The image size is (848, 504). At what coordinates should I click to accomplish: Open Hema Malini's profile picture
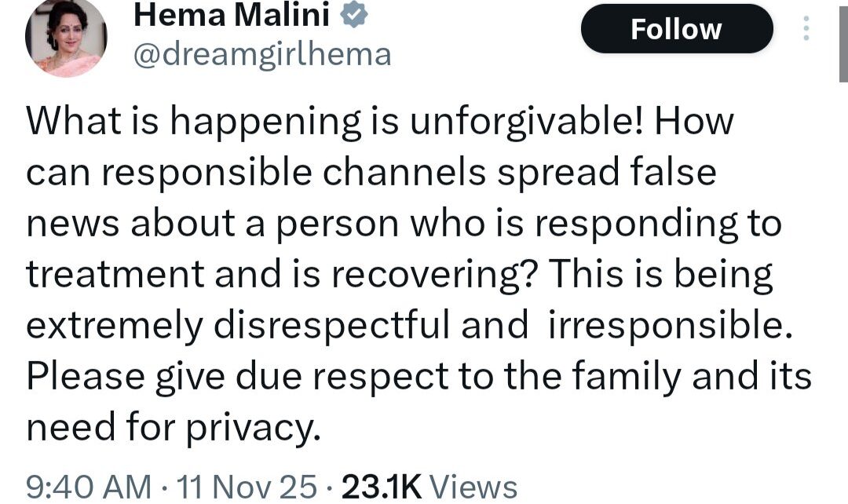(x=64, y=37)
